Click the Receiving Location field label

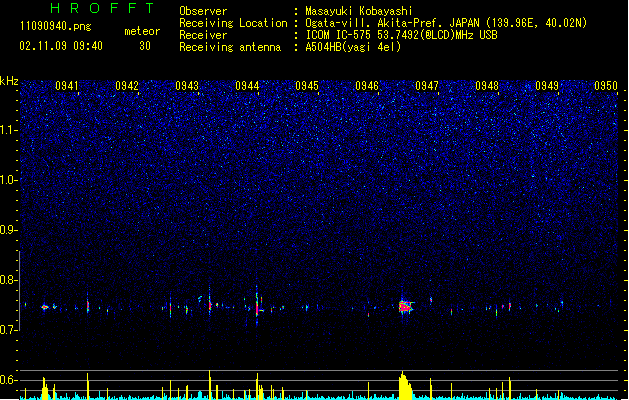(233, 23)
